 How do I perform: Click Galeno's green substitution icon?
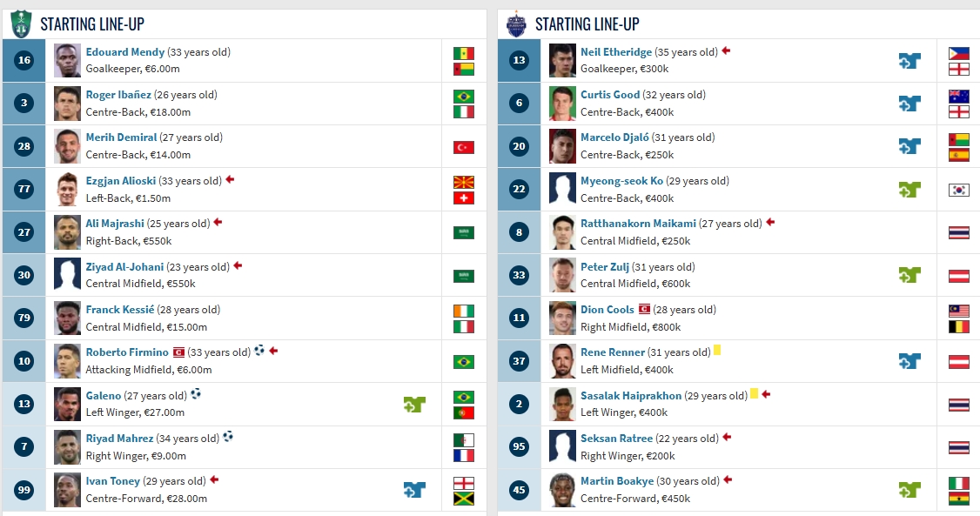(414, 404)
